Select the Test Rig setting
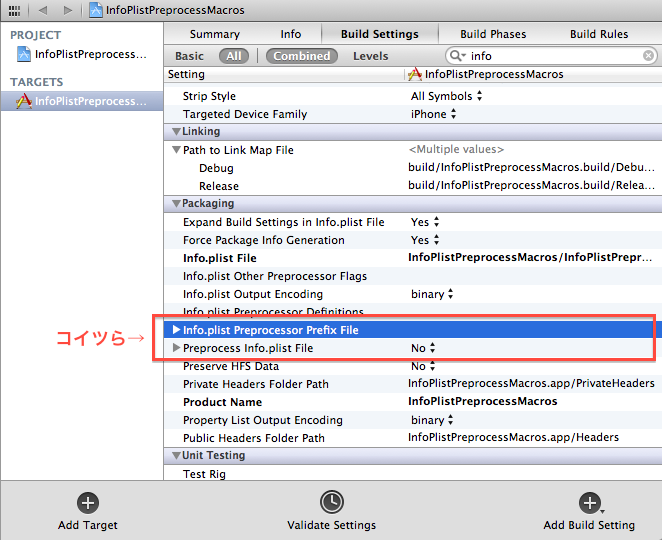662x540 pixels. click(x=413, y=474)
